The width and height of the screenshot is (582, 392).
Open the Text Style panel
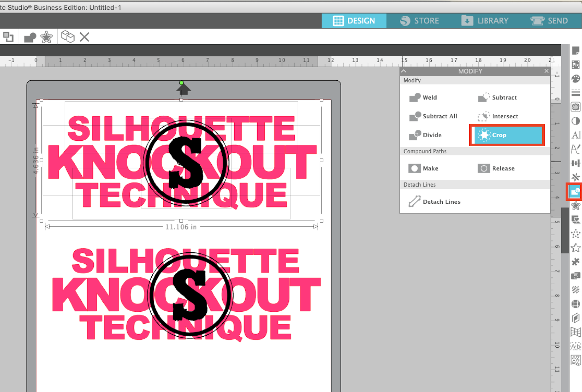click(x=576, y=135)
